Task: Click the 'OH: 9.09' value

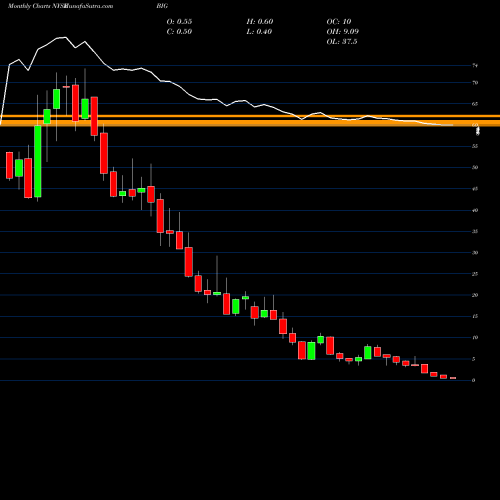Action: click(x=343, y=32)
